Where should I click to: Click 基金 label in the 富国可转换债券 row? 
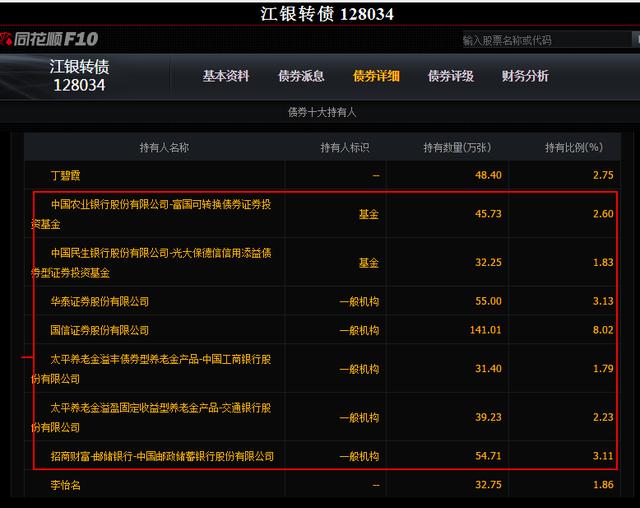coord(369,214)
